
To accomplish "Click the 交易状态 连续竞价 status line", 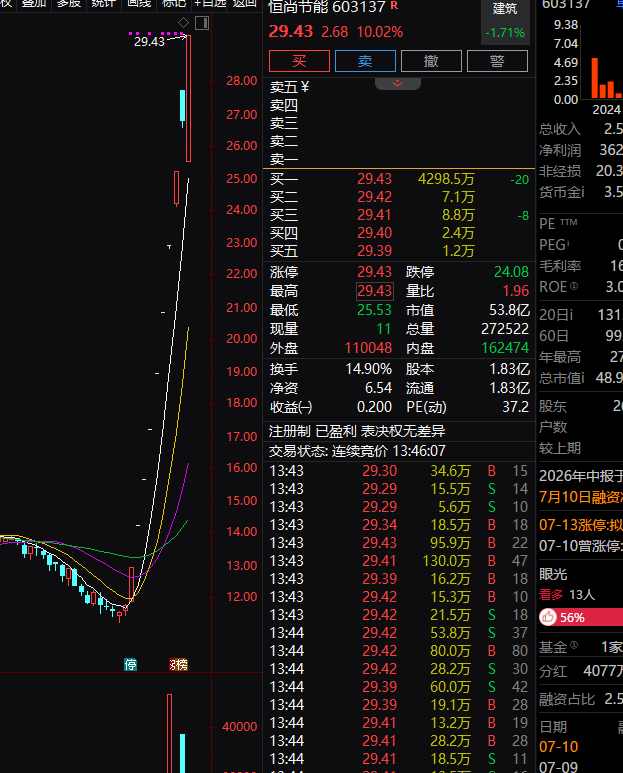I will (x=357, y=451).
